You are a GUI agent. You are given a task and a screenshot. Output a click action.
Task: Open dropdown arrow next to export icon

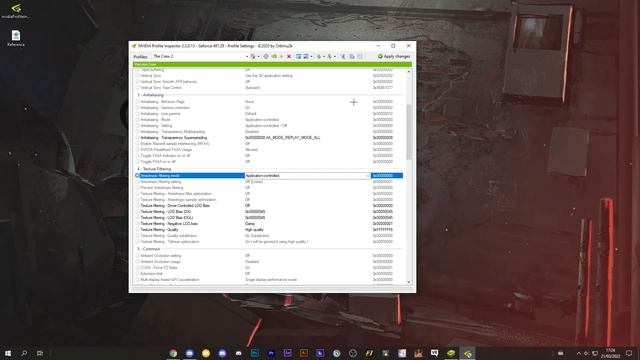(324, 56)
